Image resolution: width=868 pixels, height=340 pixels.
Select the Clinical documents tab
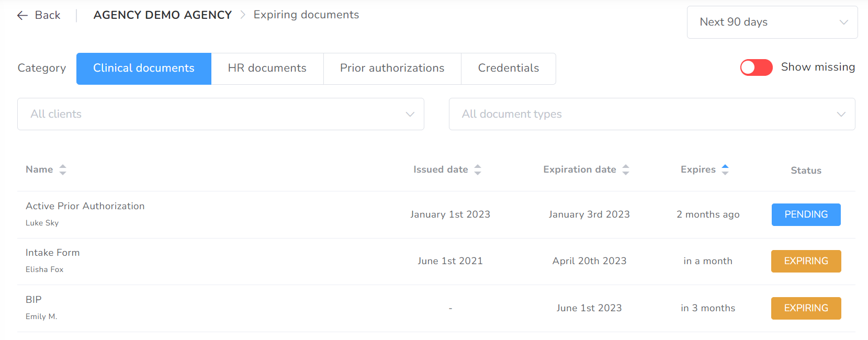(x=144, y=69)
